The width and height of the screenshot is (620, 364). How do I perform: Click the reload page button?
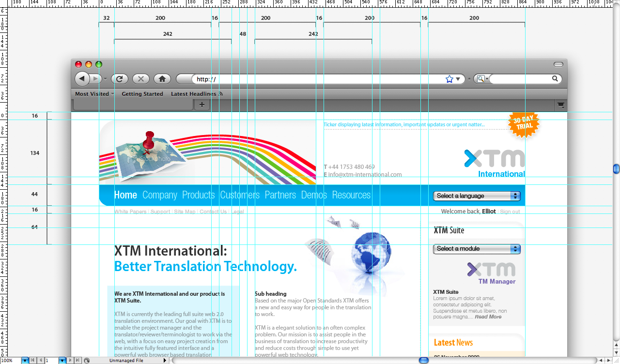click(120, 78)
